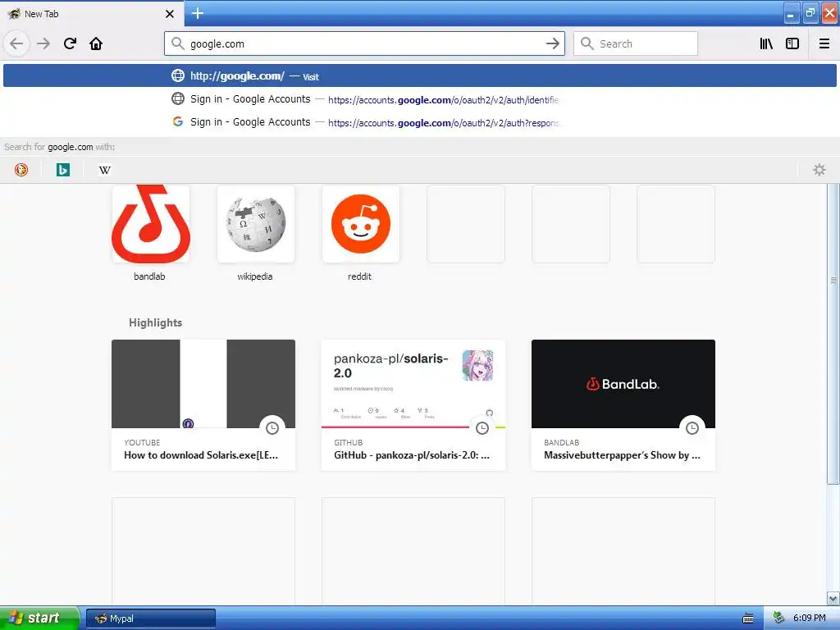Go forward with the Forward arrow button
The width and height of the screenshot is (840, 630).
43,43
